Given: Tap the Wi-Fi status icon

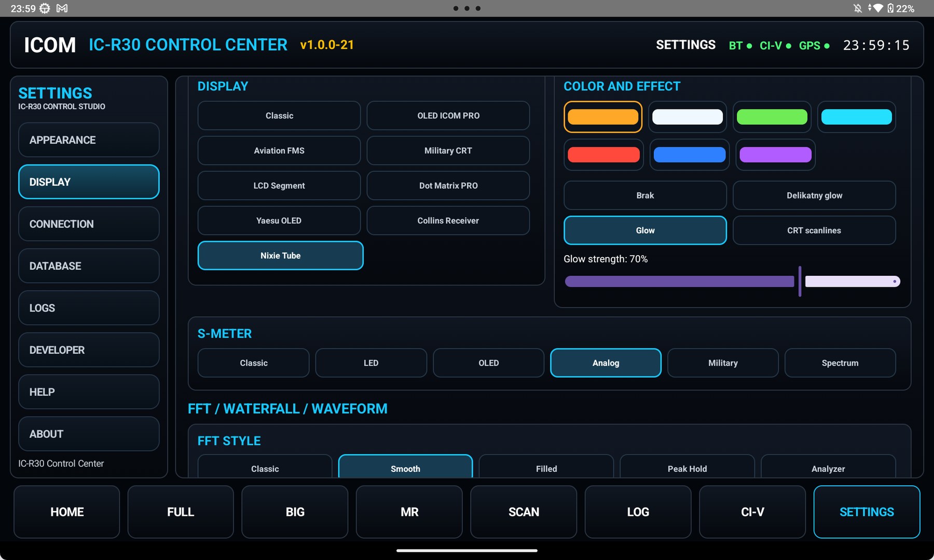Looking at the screenshot, I should 877,8.
